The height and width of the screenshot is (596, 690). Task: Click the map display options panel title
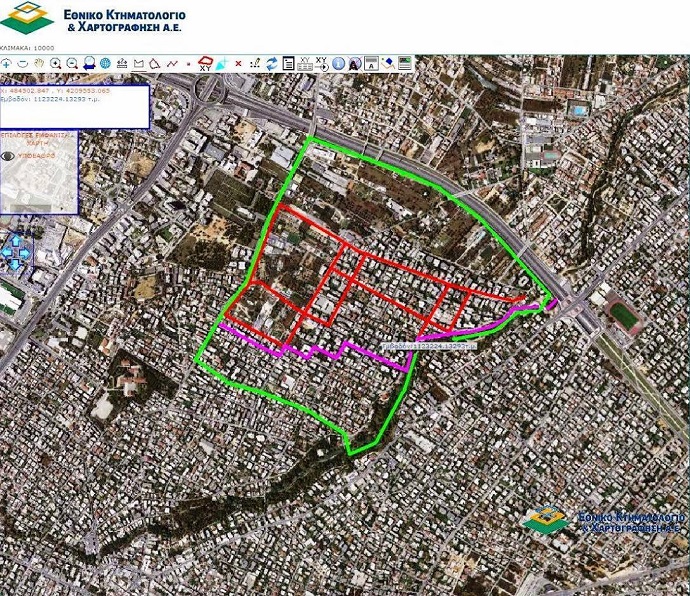click(36, 139)
